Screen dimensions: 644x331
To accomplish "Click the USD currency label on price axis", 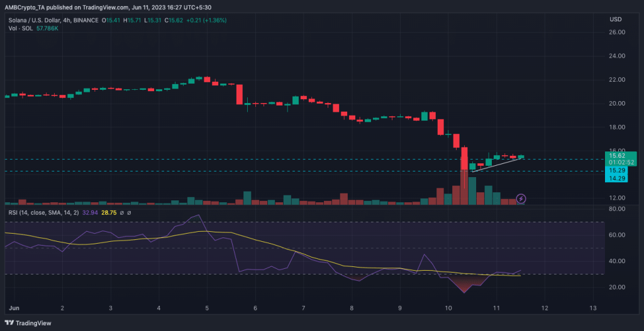I will click(616, 19).
